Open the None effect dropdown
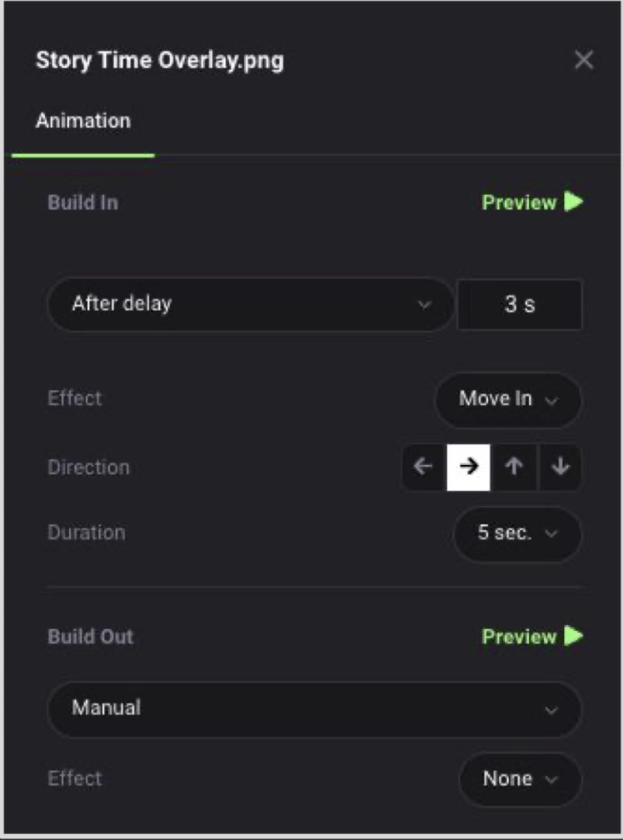The image size is (623, 840). click(x=520, y=779)
